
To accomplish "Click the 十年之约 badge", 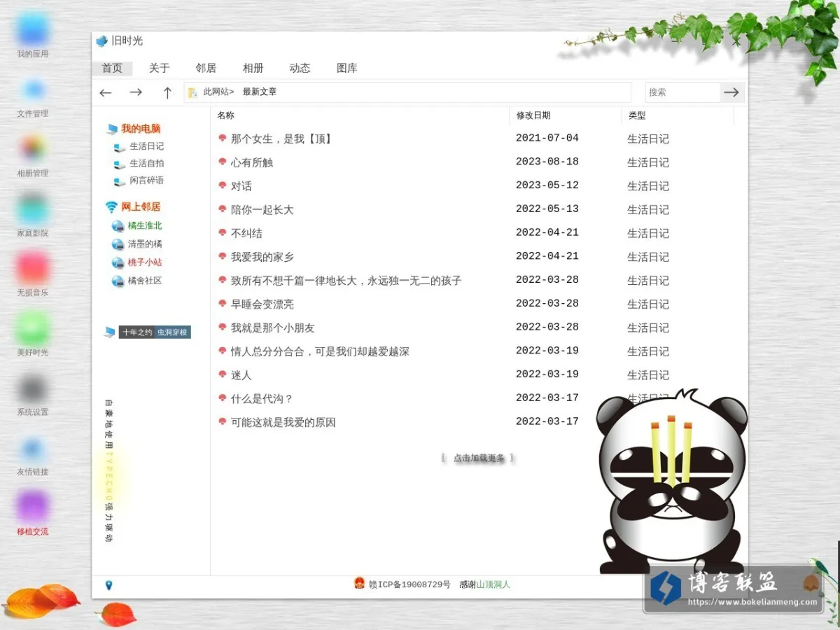I will [x=136, y=332].
